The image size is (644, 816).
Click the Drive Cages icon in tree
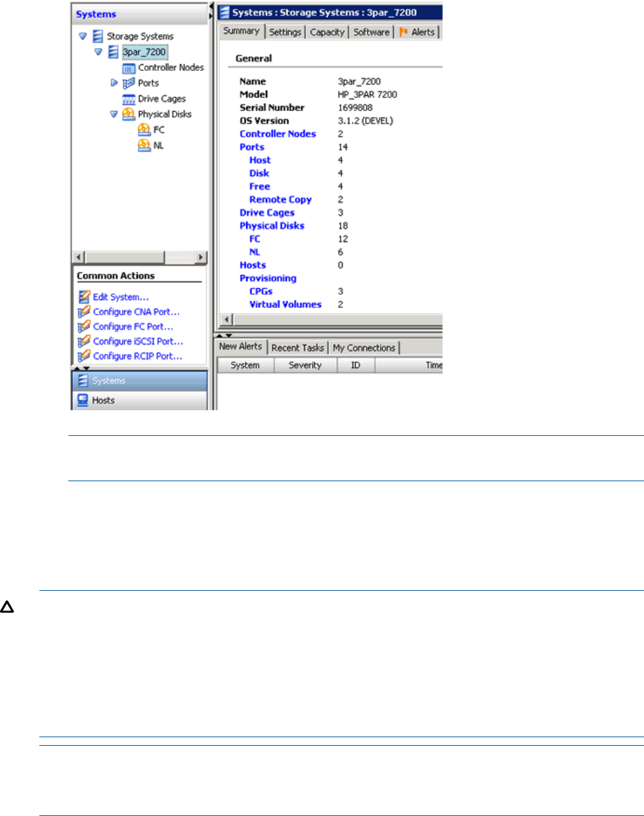pos(129,99)
